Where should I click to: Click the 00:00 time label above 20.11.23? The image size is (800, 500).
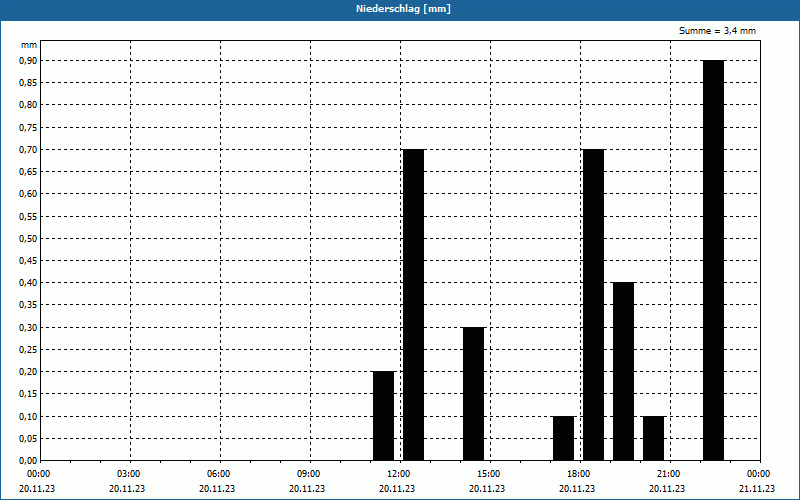tap(39, 474)
